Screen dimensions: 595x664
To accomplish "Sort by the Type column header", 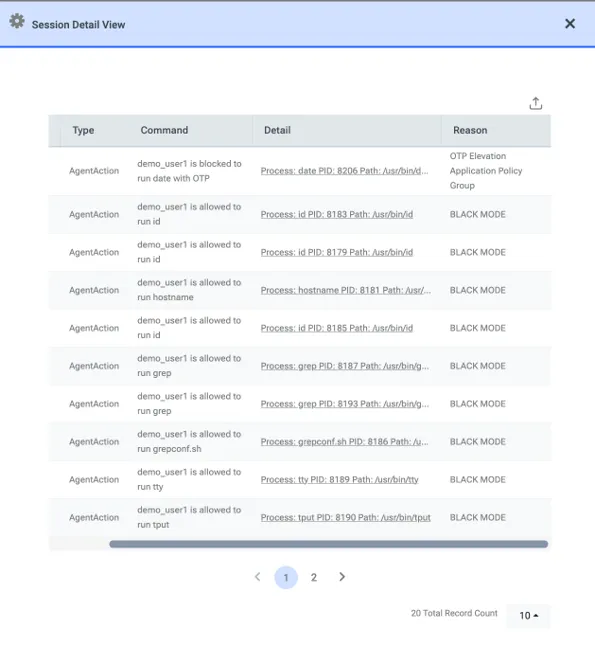I will pos(83,130).
